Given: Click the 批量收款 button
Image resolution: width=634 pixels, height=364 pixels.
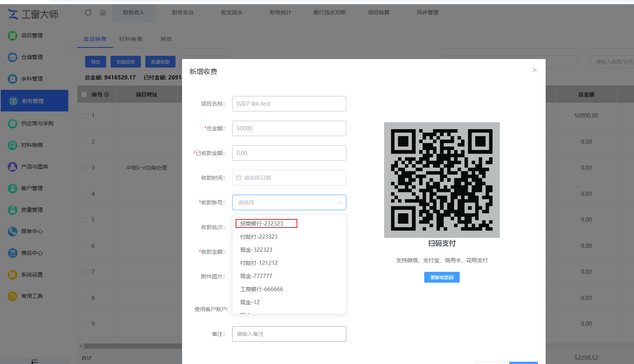Looking at the screenshot, I should click(x=160, y=62).
